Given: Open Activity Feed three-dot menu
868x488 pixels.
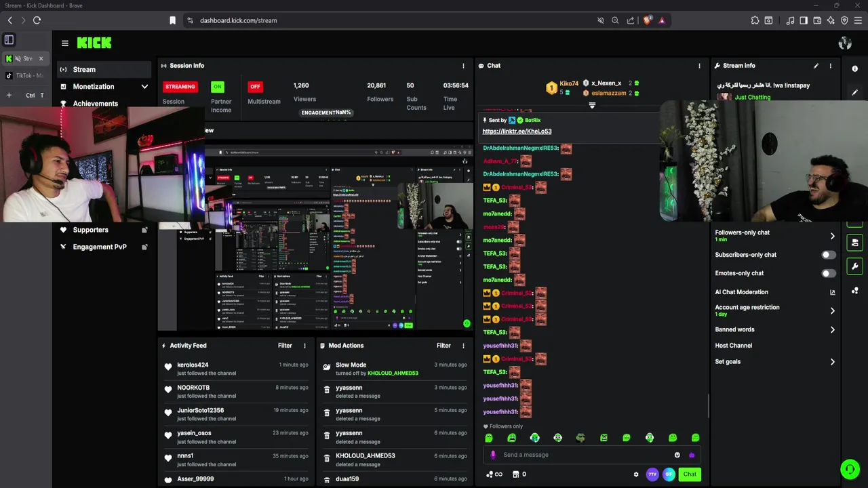Looking at the screenshot, I should pyautogui.click(x=304, y=346).
